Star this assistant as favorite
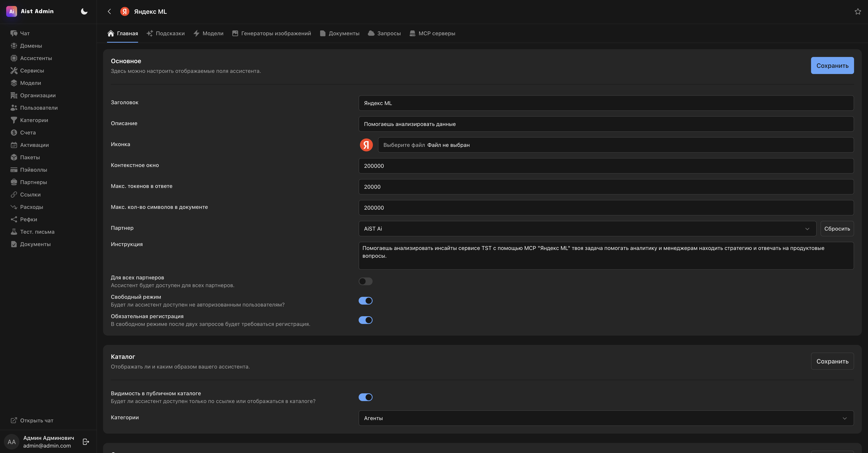868x453 pixels. point(858,11)
